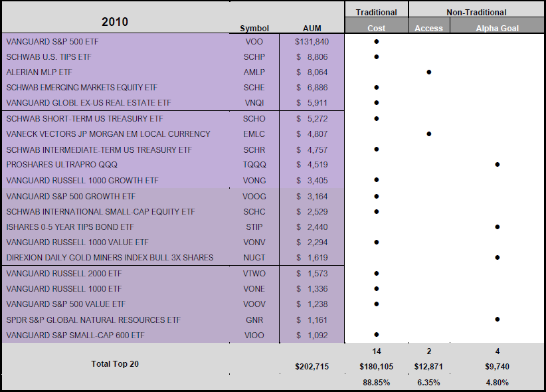Click the AUM value "$ 6,886"
546x392 pixels.
point(312,88)
